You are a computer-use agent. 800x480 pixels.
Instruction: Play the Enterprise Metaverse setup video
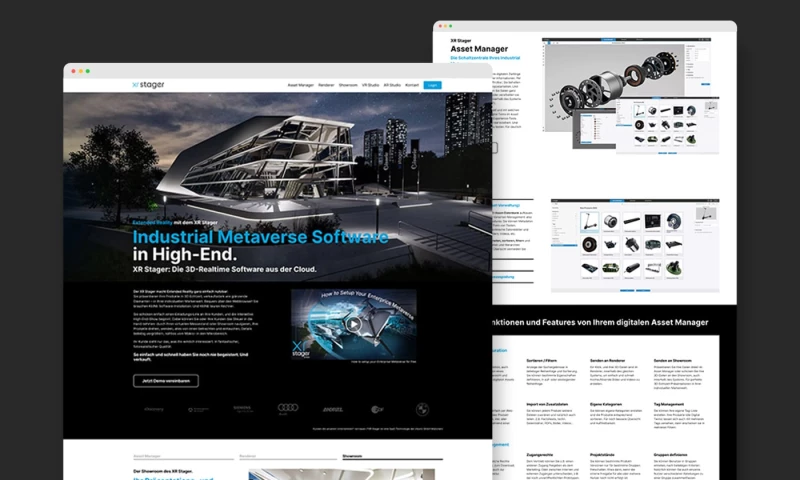pyautogui.click(x=353, y=323)
